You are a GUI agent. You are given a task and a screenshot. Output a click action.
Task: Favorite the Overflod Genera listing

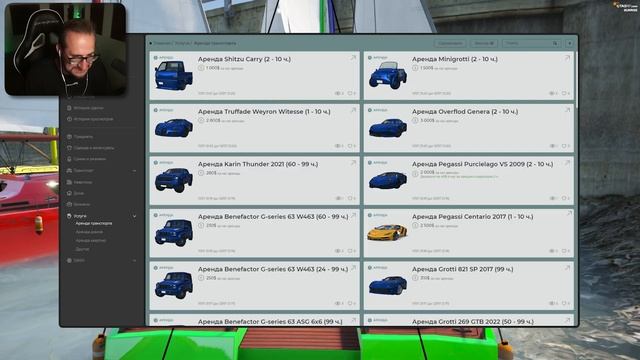pos(564,146)
